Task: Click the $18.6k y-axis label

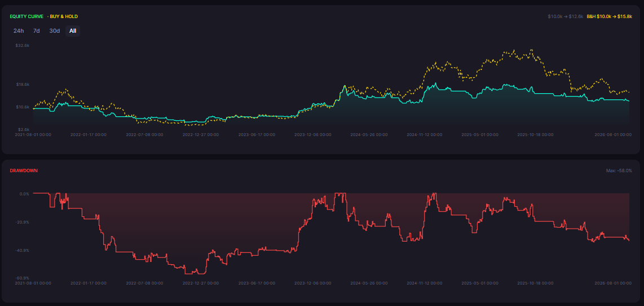Action: (22, 84)
